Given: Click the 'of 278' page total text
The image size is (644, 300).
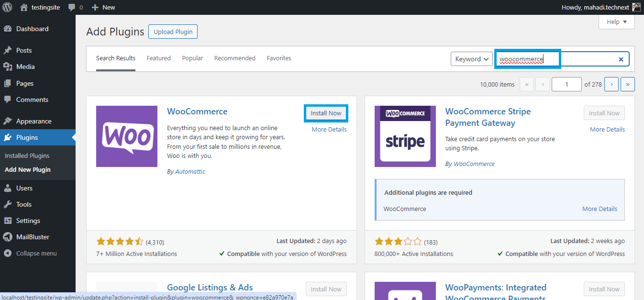Looking at the screenshot, I should (x=593, y=85).
